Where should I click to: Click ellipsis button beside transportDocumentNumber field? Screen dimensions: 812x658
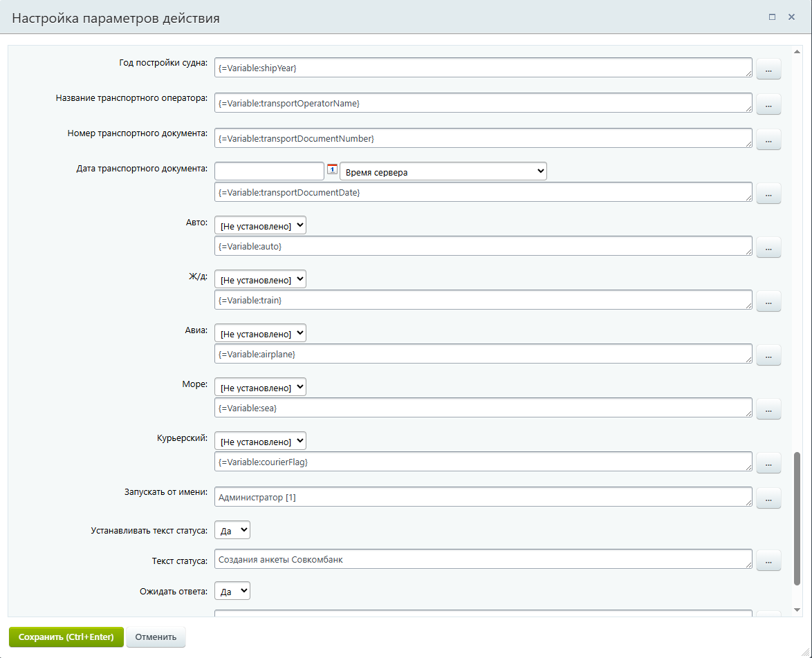pyautogui.click(x=768, y=139)
